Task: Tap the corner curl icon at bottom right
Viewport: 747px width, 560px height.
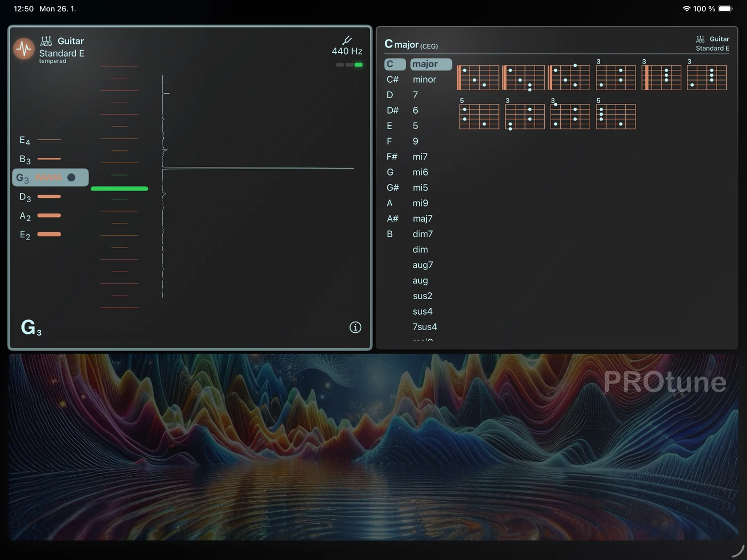Action: pos(738,551)
